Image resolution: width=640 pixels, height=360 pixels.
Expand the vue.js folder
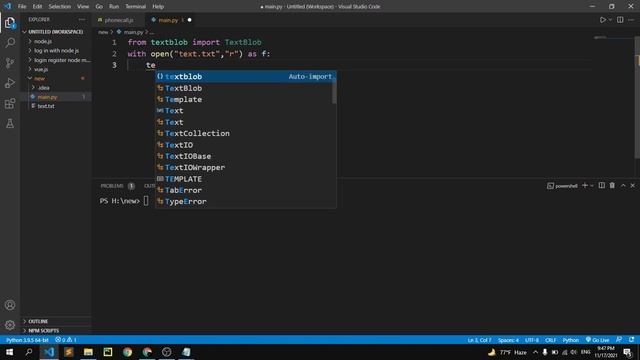coord(41,69)
